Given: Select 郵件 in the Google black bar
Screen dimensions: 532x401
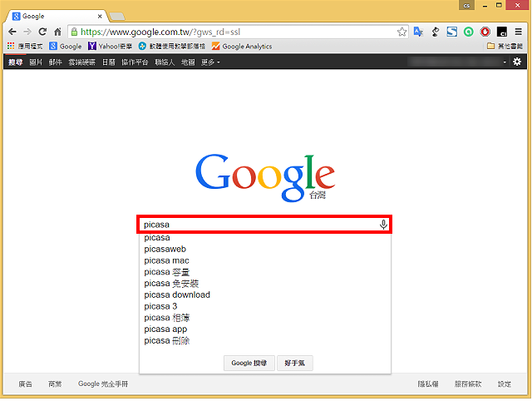Looking at the screenshot, I should point(56,62).
